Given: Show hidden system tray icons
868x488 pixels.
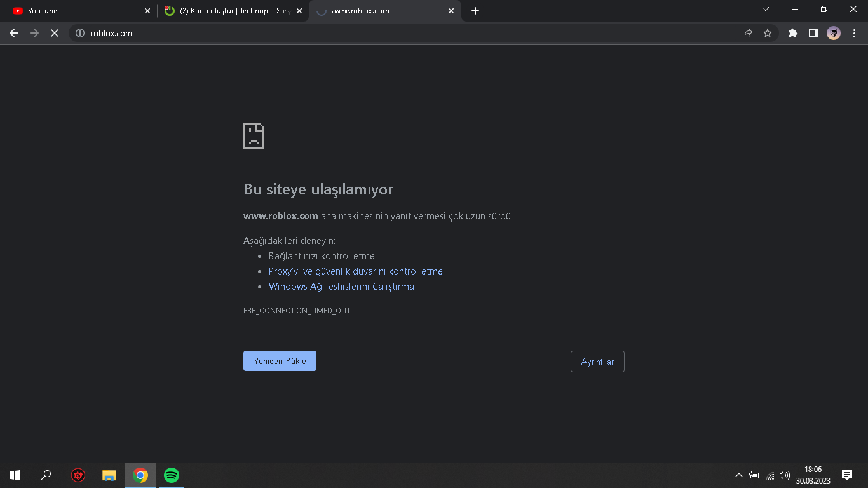Looking at the screenshot, I should [738, 475].
